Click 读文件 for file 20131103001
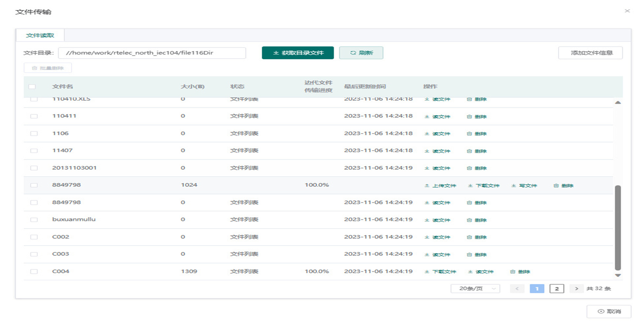Image resolution: width=644 pixels, height=328 pixels. point(437,168)
